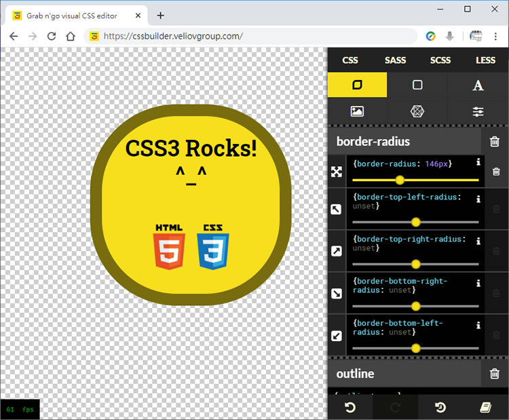Click the address bar URL field
Image resolution: width=509 pixels, height=420 pixels.
(250, 36)
